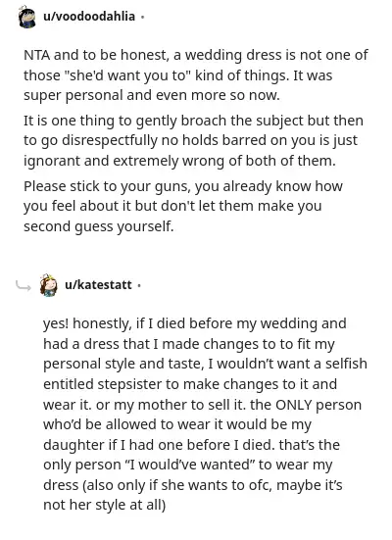Screen dimensions: 392x540
Task: Click the reply text starting "yes! honestly"
Action: click(x=205, y=414)
